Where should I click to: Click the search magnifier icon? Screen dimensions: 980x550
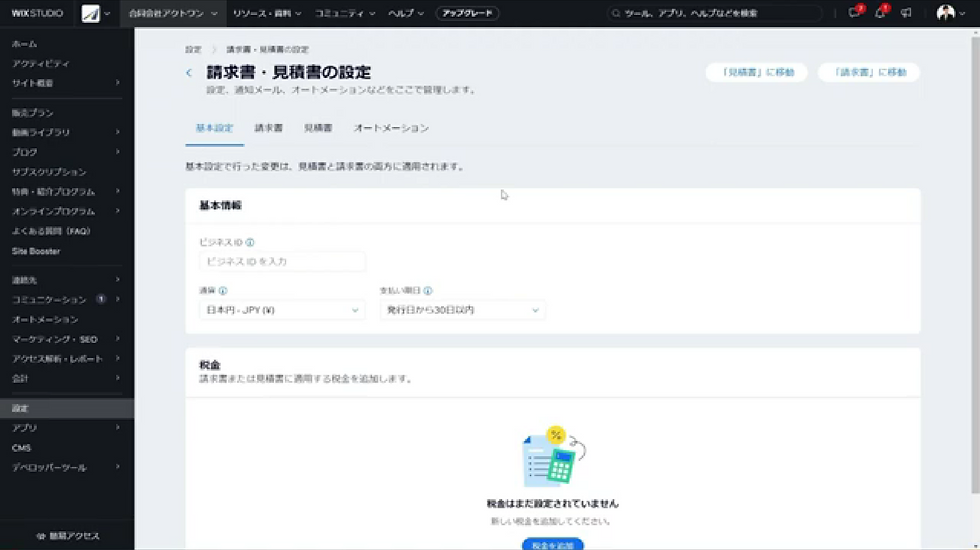(x=616, y=13)
